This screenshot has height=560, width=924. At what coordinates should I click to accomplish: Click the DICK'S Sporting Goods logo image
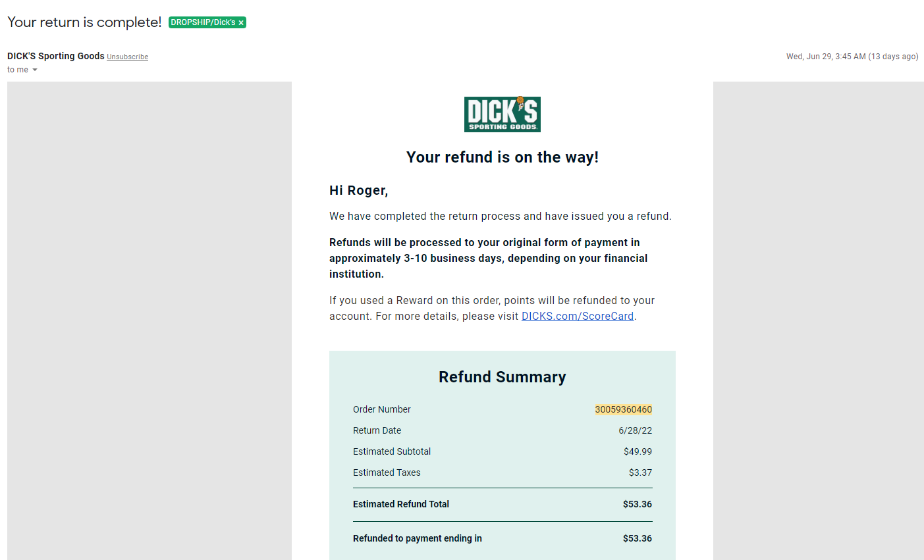click(x=503, y=114)
